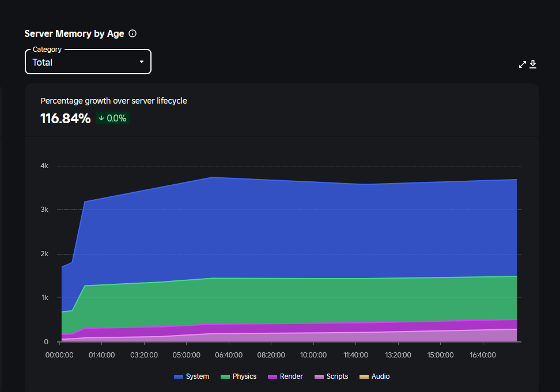View chart info tooltip icon
This screenshot has width=560, height=392.
pos(132,33)
